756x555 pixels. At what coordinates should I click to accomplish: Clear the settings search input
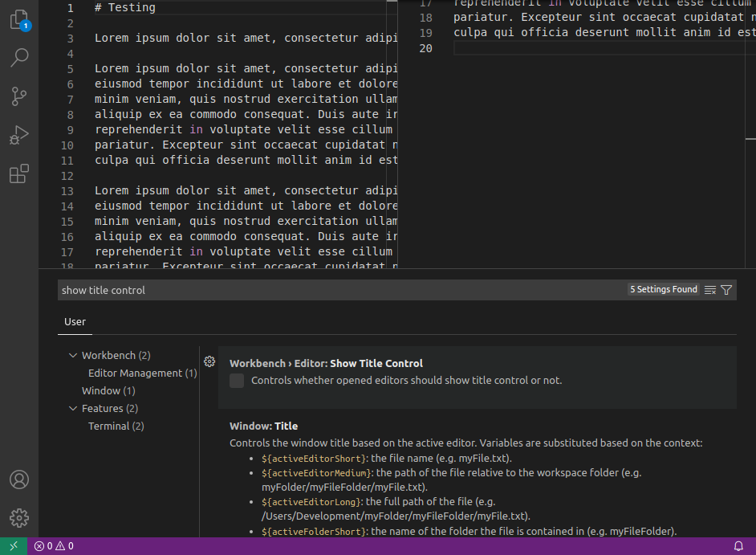pos(709,290)
